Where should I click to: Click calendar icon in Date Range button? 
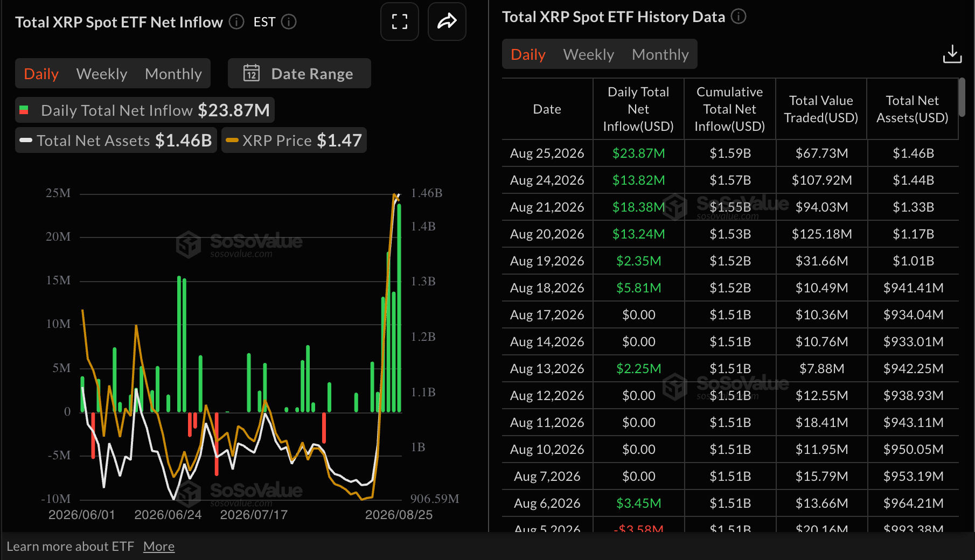252,73
